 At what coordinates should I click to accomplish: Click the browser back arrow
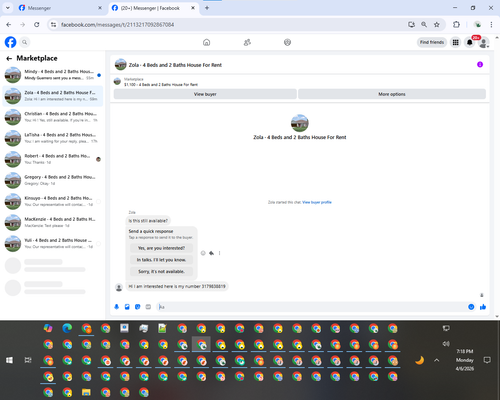tap(9, 25)
